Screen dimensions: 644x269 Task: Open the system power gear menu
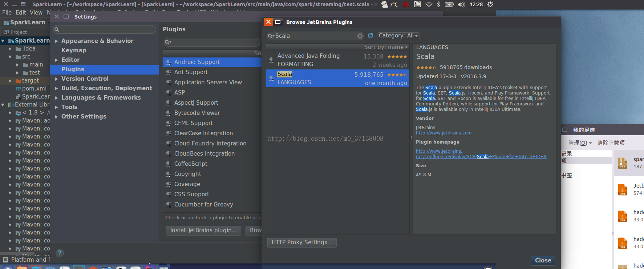[490, 4]
